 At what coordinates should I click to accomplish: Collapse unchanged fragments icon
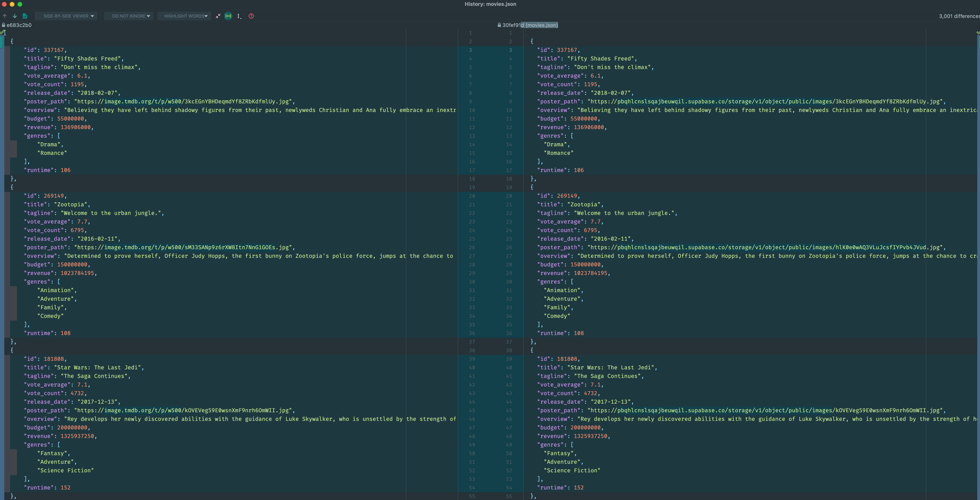pyautogui.click(x=218, y=16)
